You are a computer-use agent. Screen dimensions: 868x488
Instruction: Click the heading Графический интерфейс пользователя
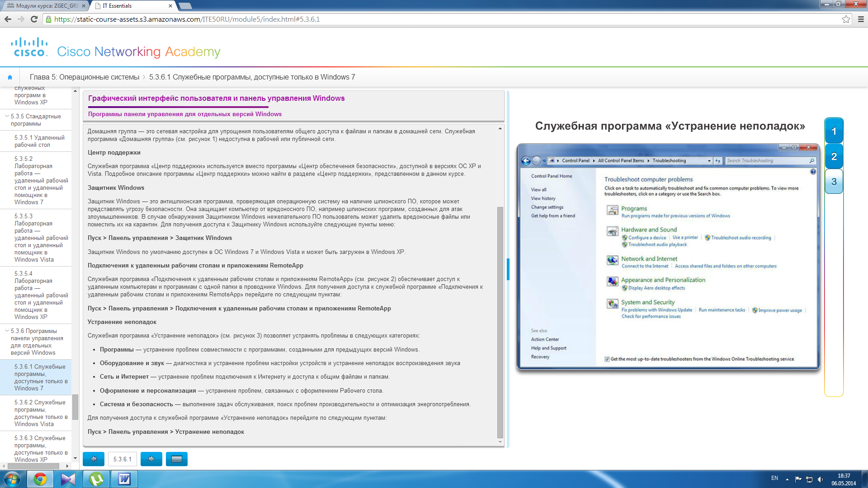tap(216, 99)
